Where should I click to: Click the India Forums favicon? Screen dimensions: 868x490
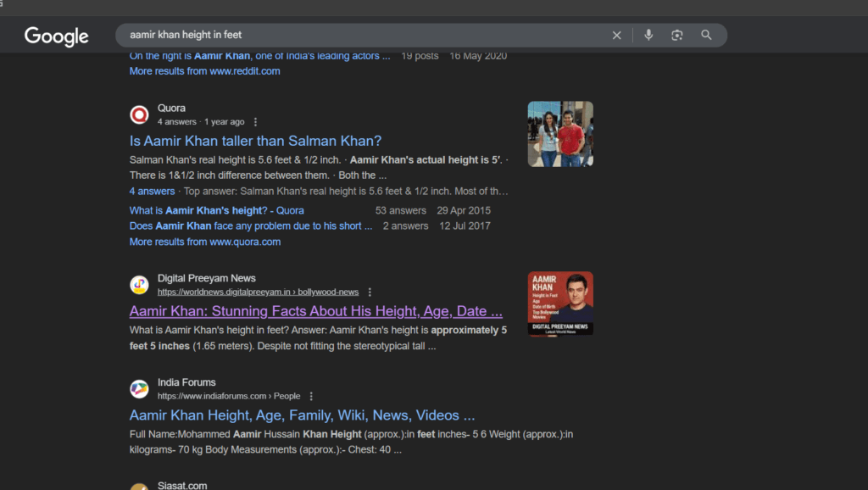(x=139, y=388)
